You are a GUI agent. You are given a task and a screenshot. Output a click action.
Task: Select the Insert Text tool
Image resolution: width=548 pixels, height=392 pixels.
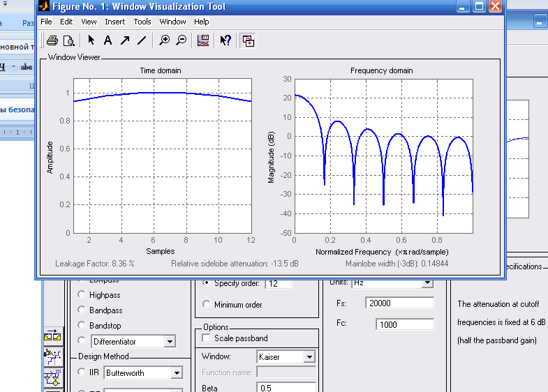click(108, 40)
